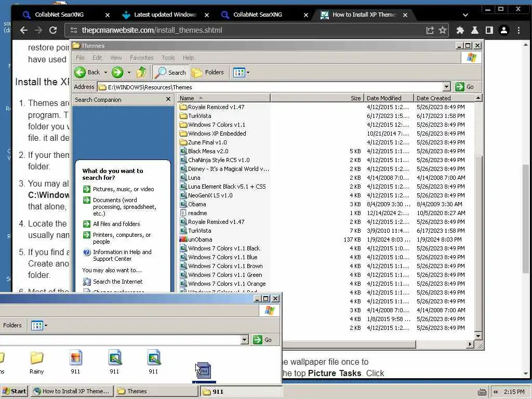Open Help menu in Themes window
The width and height of the screenshot is (532, 399).
[188, 58]
